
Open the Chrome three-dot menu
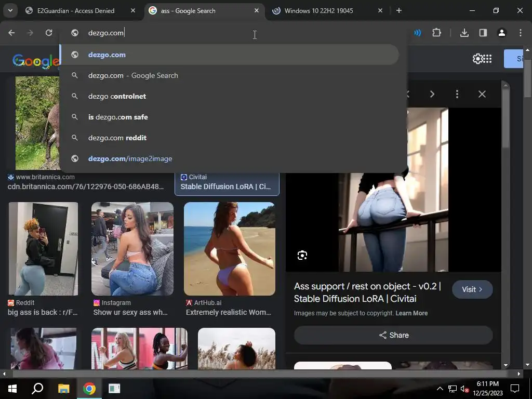point(521,33)
